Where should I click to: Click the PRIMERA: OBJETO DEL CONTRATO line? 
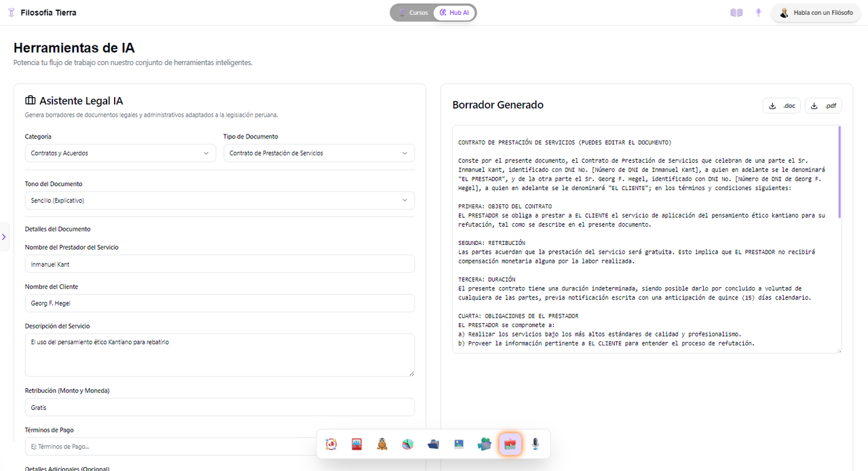pyautogui.click(x=505, y=206)
